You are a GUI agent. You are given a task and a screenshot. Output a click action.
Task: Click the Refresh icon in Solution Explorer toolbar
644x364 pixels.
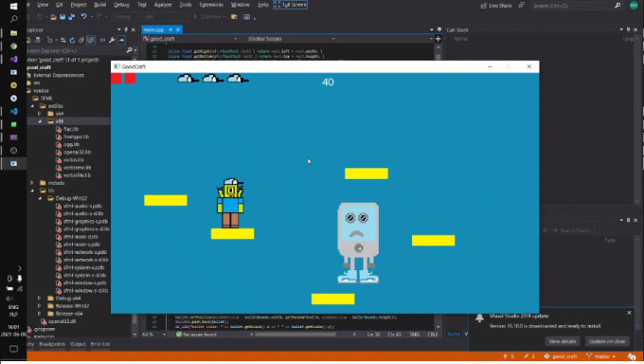point(72,41)
